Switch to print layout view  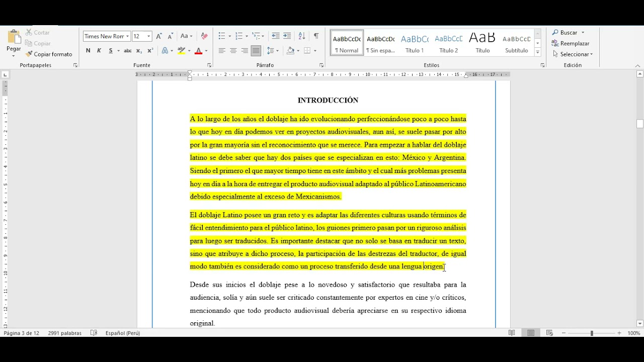[x=531, y=333]
